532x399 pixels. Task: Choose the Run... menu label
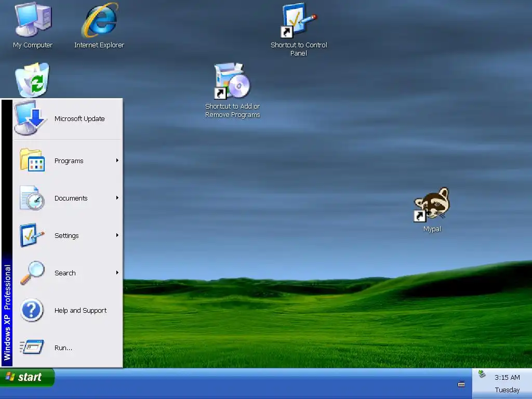tap(63, 348)
